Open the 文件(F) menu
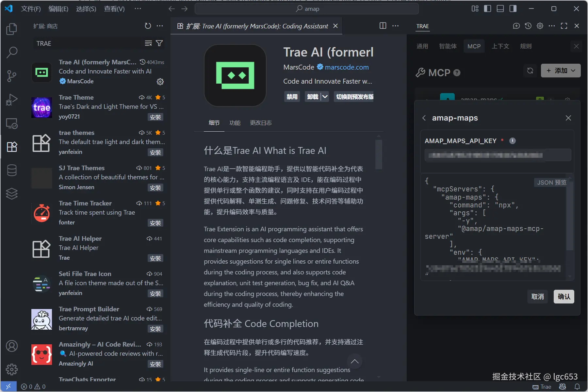The width and height of the screenshot is (588, 392). [x=31, y=9]
